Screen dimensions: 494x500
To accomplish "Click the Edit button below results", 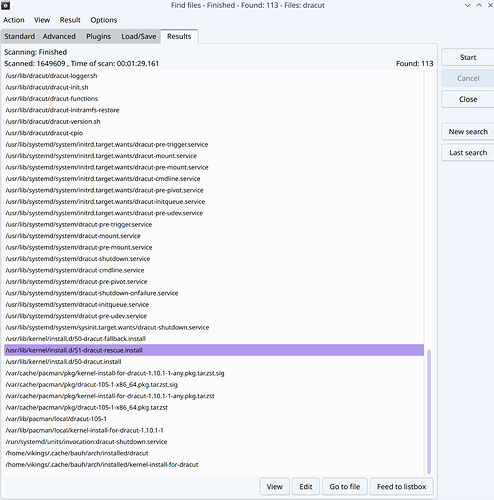I will click(306, 487).
